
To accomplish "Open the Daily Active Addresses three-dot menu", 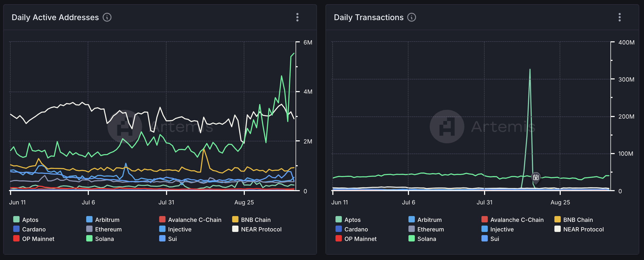I will 297,17.
